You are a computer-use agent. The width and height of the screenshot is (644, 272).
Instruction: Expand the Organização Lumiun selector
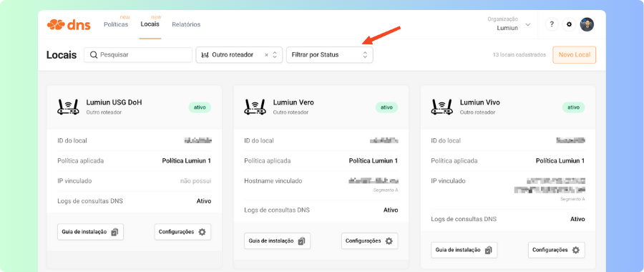509,24
